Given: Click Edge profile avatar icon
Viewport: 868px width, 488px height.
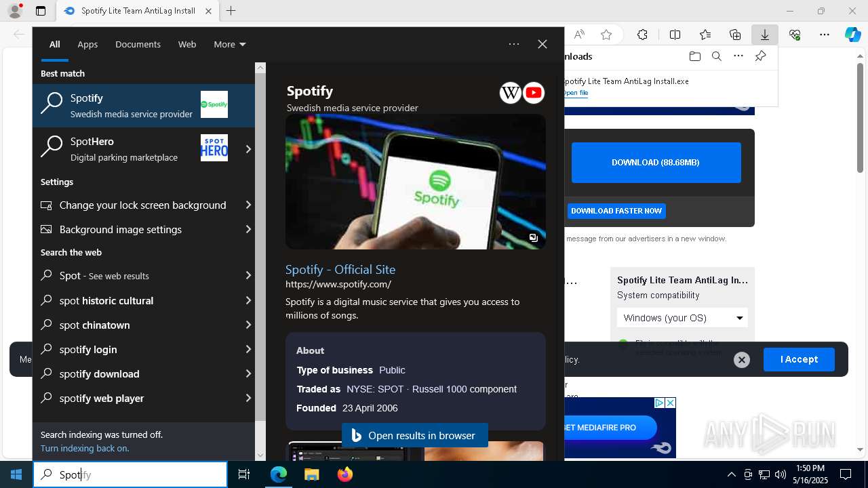Looking at the screenshot, I should tap(15, 11).
